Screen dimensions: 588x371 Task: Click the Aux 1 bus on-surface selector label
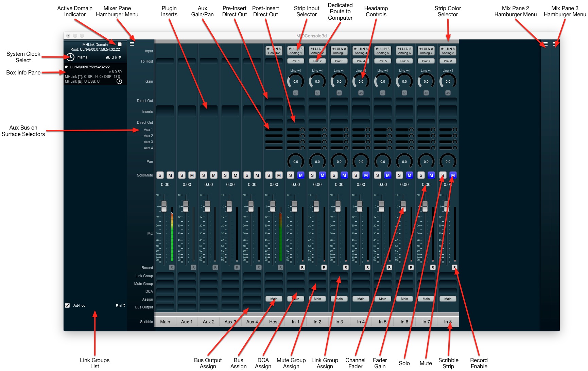pyautogui.click(x=148, y=130)
